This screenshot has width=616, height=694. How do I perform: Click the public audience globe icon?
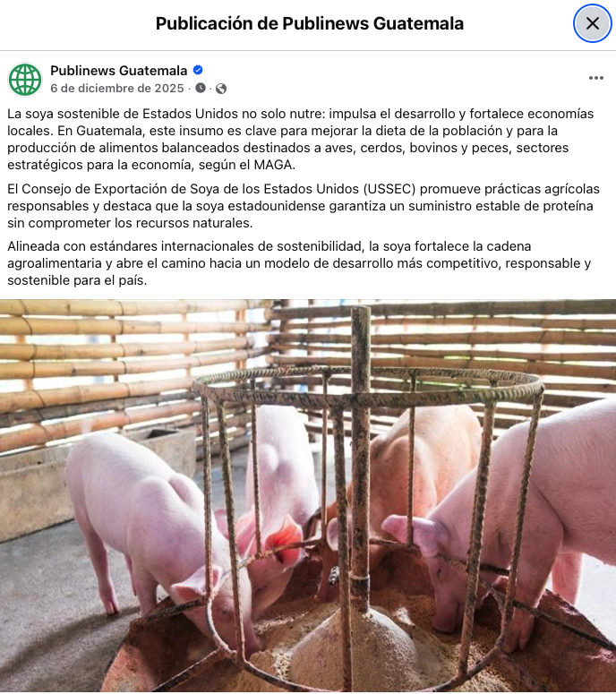(x=221, y=89)
